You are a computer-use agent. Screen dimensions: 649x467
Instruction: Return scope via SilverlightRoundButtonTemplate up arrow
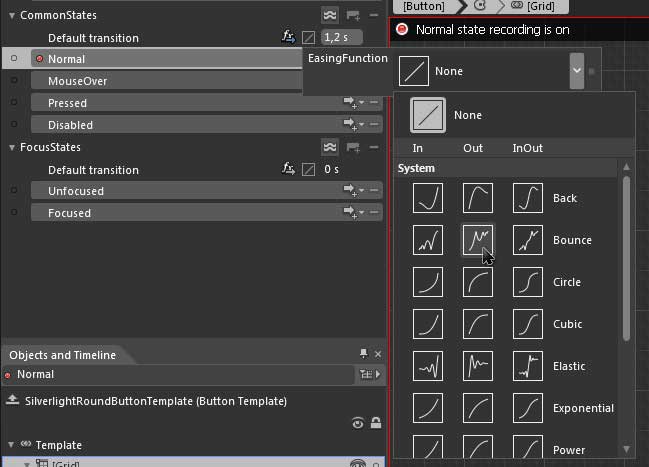[x=13, y=400]
